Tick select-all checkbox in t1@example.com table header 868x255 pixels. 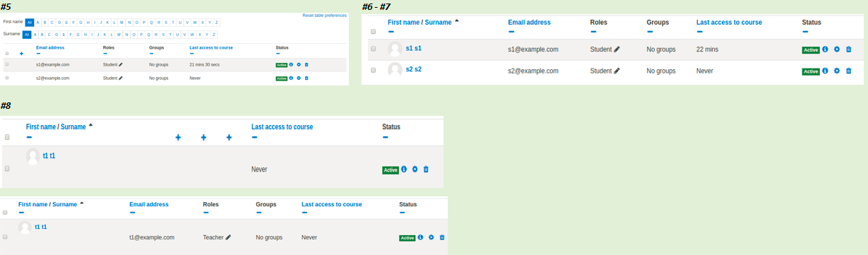tap(6, 212)
